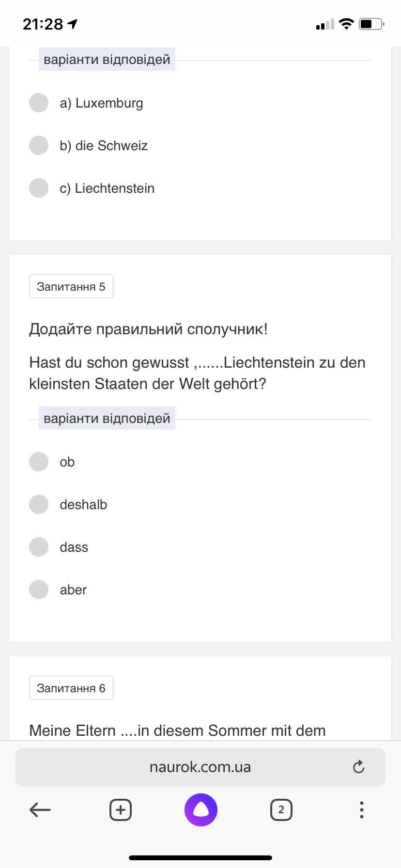
Task: Pick the Liechtenstein answer option
Action: 39,188
